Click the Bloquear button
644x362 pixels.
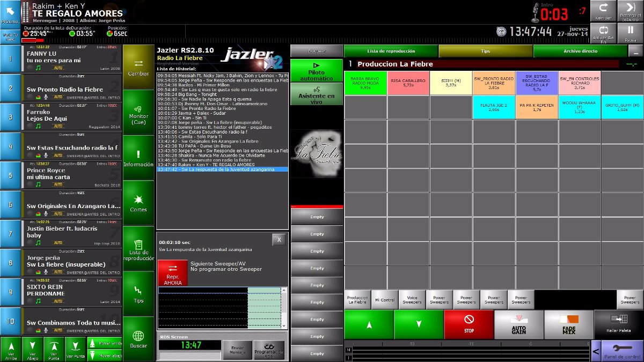[317, 51]
